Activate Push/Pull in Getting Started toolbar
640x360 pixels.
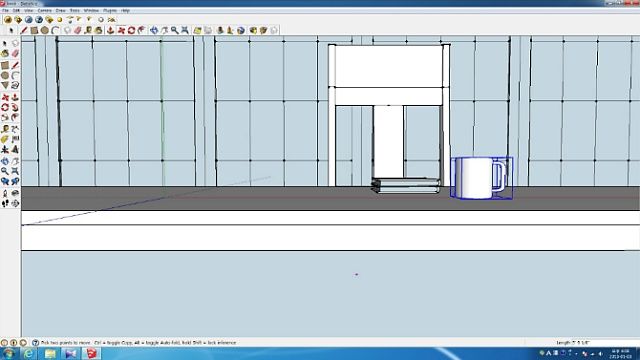pyautogui.click(x=110, y=30)
